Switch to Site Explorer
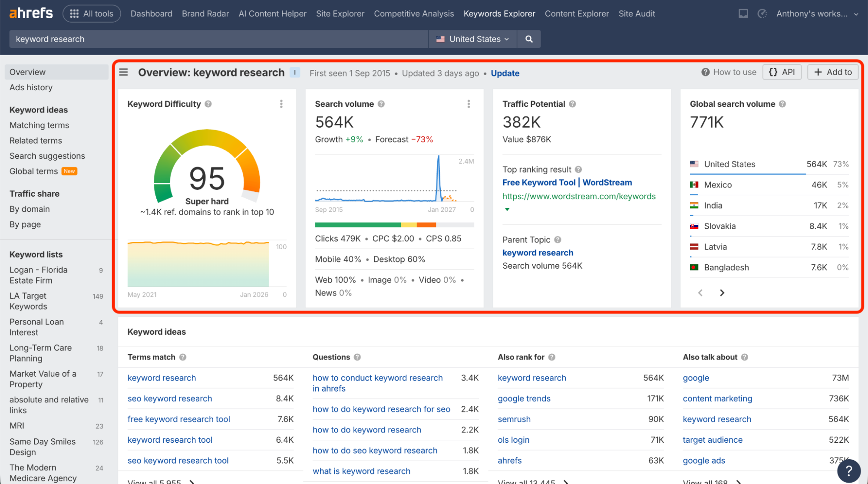The height and width of the screenshot is (484, 868). (340, 13)
